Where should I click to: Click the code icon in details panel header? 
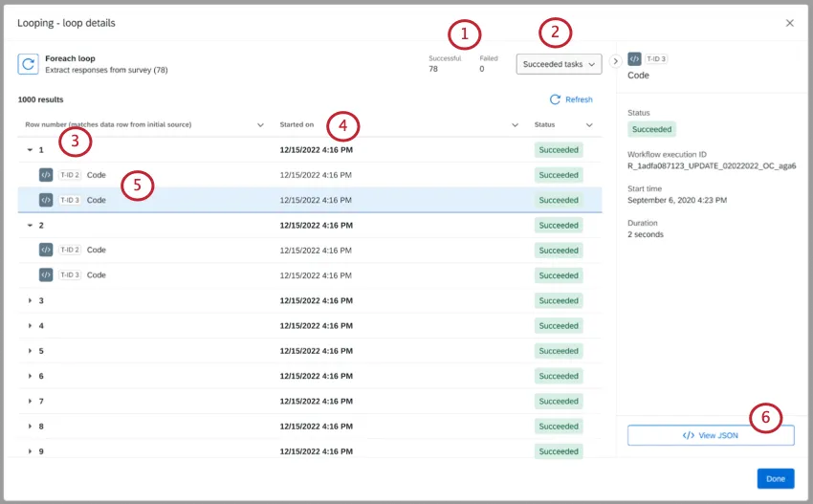tap(635, 58)
